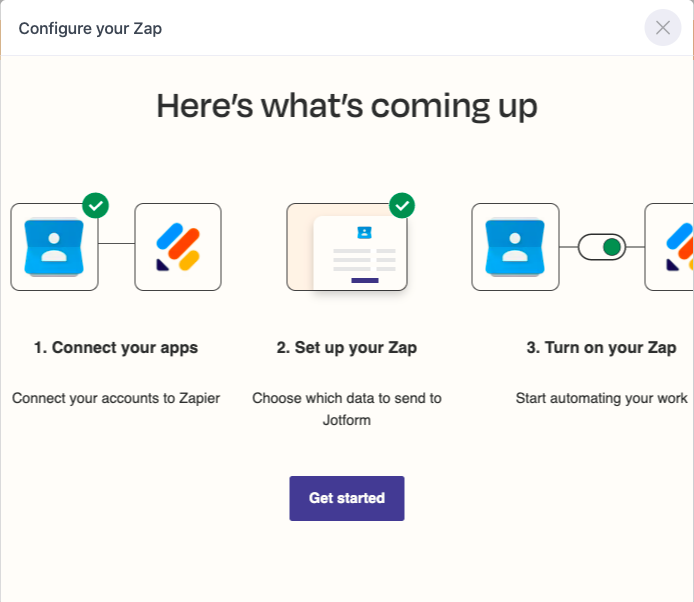
Task: Click the "Connect your accounts to Zapier" description
Action: pyautogui.click(x=116, y=398)
